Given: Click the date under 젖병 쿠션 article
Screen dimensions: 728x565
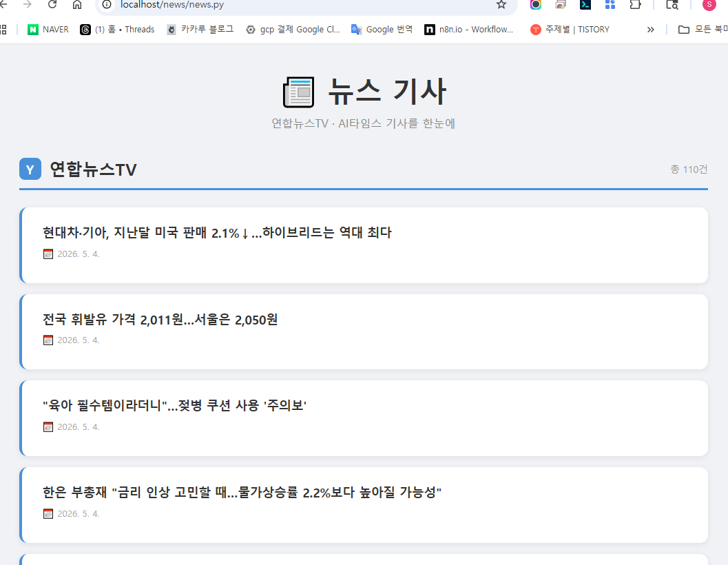Looking at the screenshot, I should (78, 427).
